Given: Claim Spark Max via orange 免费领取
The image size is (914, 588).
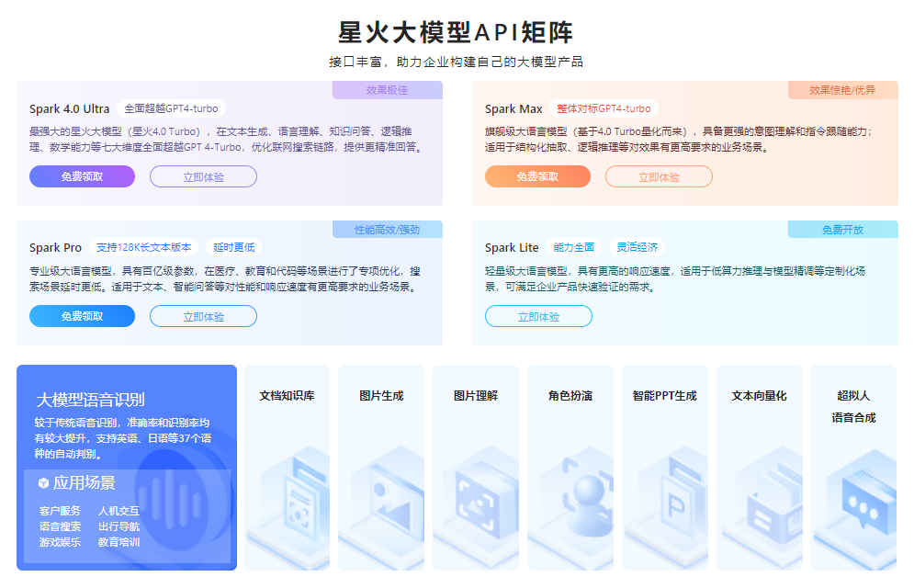Looking at the screenshot, I should pos(537,176).
